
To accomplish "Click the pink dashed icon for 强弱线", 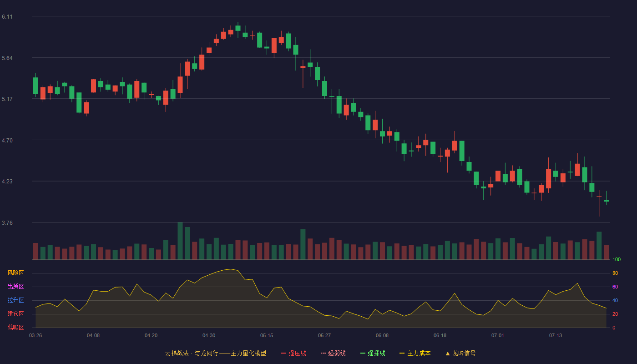I will click(323, 353).
